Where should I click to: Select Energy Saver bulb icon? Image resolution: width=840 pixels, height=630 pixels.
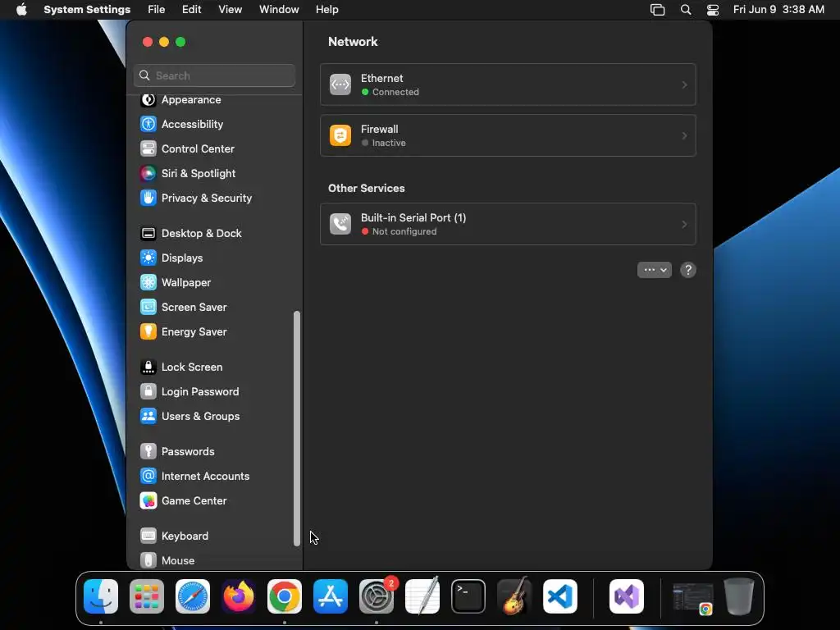[148, 332]
